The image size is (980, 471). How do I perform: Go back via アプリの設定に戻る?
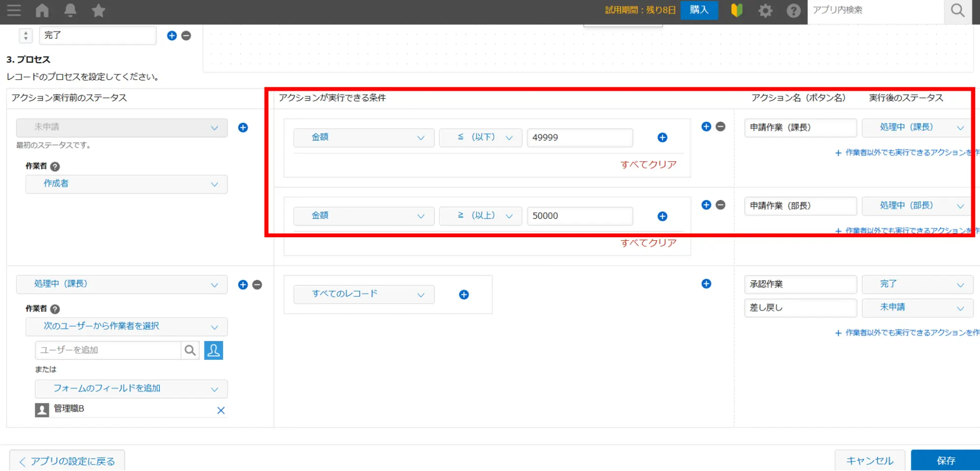click(67, 461)
